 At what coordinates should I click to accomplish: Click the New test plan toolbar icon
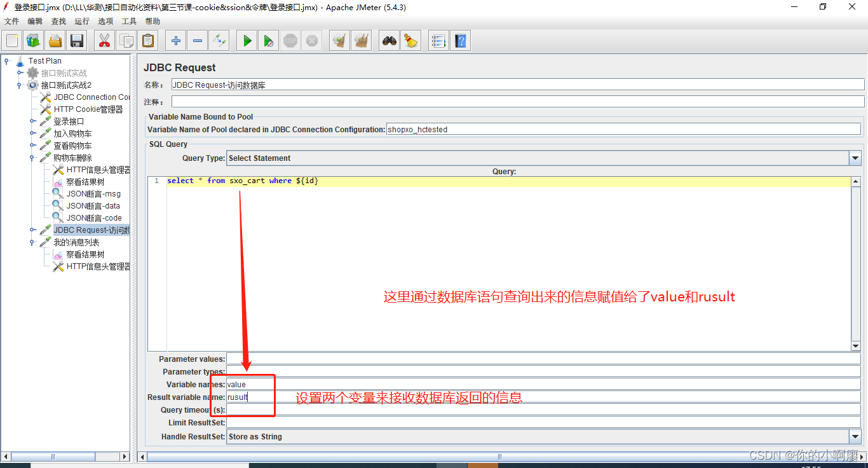click(12, 41)
